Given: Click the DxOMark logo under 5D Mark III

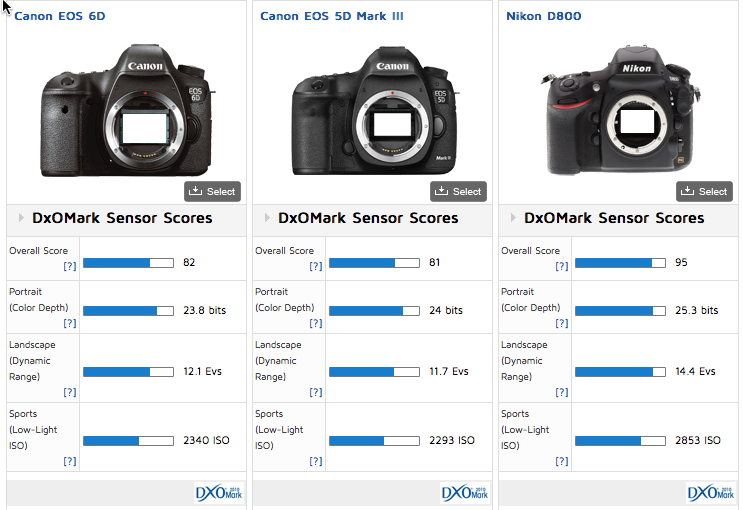Looking at the screenshot, I should 465,493.
